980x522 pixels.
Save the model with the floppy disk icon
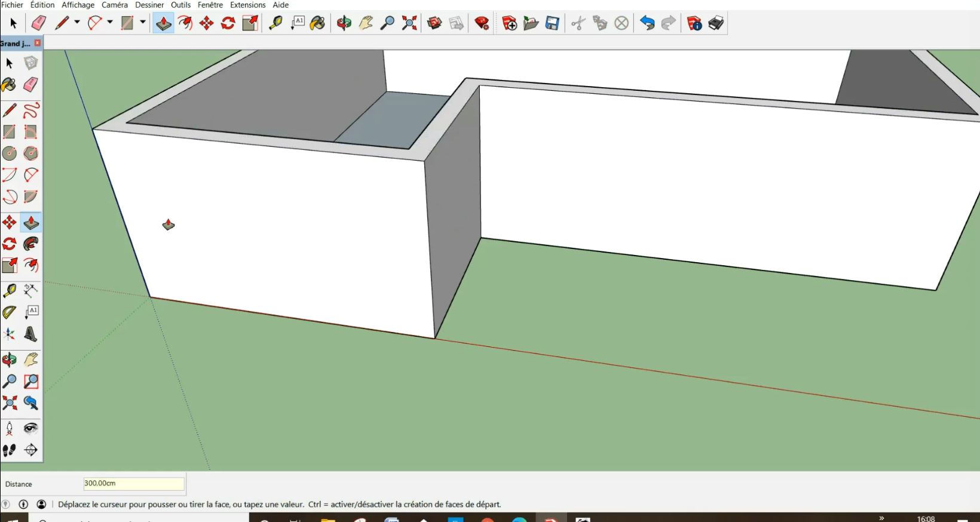pos(552,23)
